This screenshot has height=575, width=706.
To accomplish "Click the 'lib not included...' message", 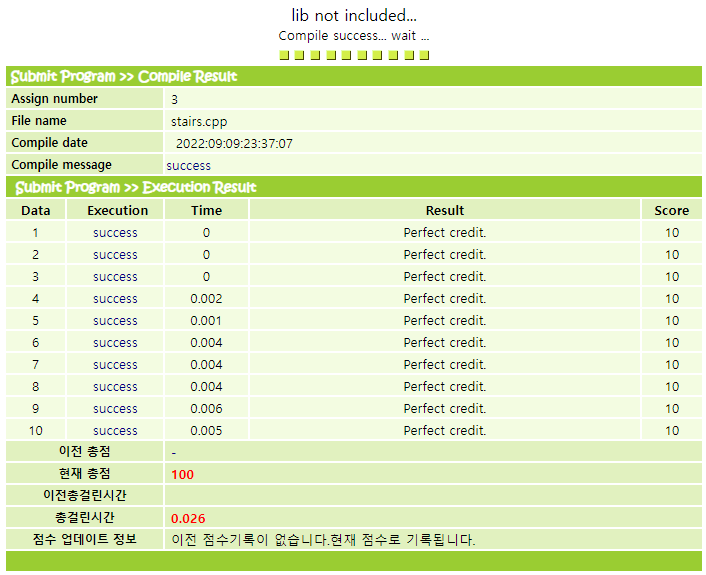I will (x=354, y=15).
